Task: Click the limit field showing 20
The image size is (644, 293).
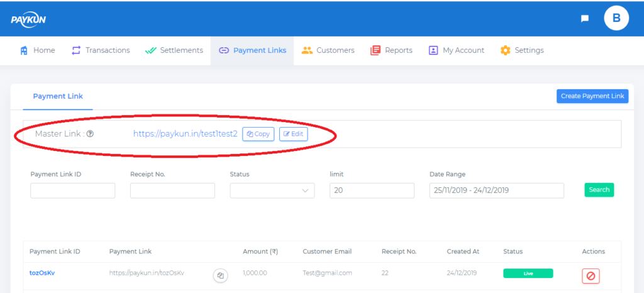Action: (372, 191)
